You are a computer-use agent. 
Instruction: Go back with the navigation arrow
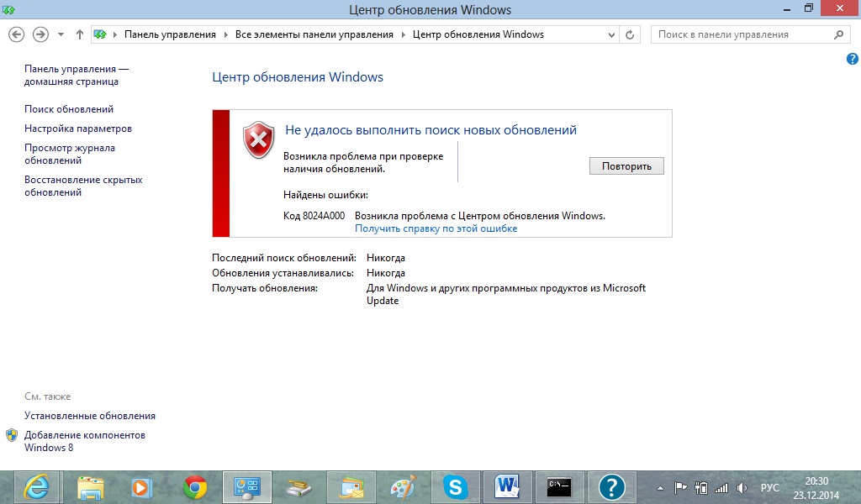(x=17, y=34)
